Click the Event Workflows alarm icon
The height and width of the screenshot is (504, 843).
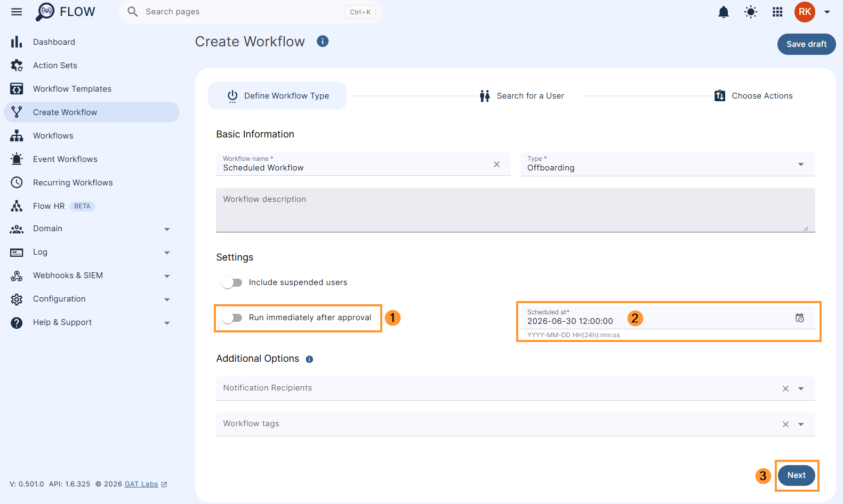(17, 159)
